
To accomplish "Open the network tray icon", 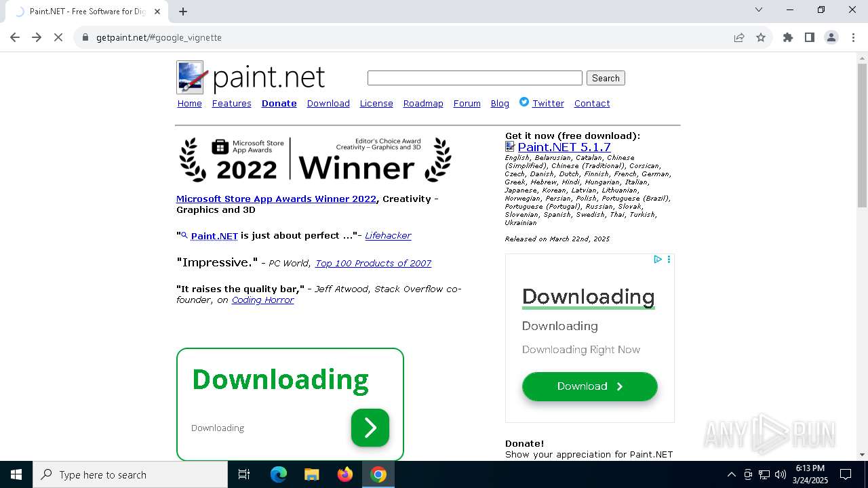I will (764, 474).
